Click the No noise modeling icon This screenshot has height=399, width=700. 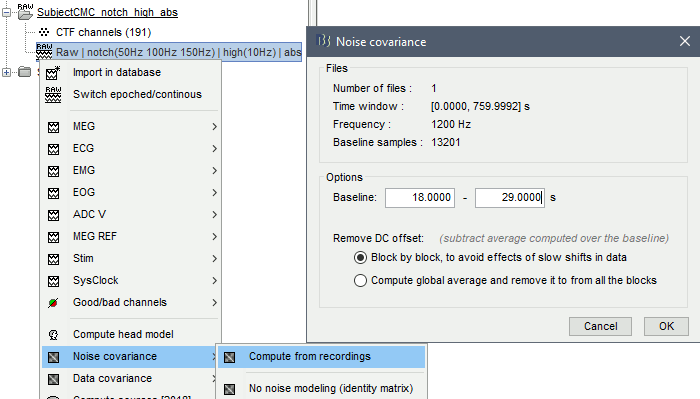[229, 389]
